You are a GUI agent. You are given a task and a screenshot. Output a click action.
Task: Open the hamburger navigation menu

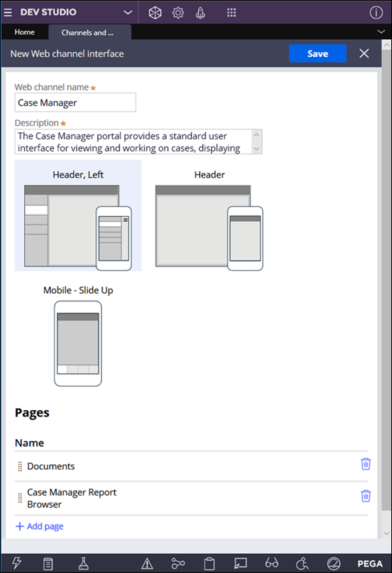click(x=8, y=12)
